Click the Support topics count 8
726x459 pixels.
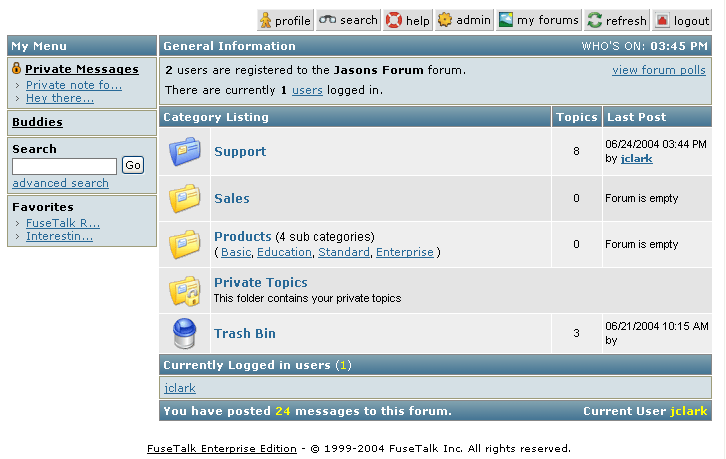point(576,151)
